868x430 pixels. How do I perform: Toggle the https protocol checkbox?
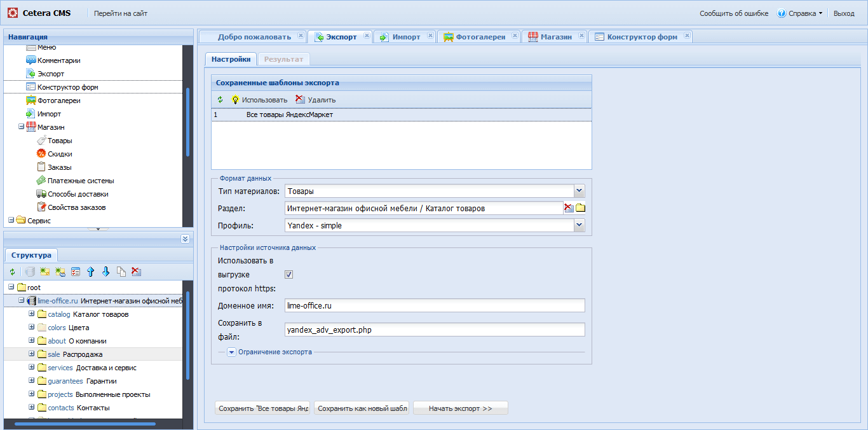click(x=288, y=275)
